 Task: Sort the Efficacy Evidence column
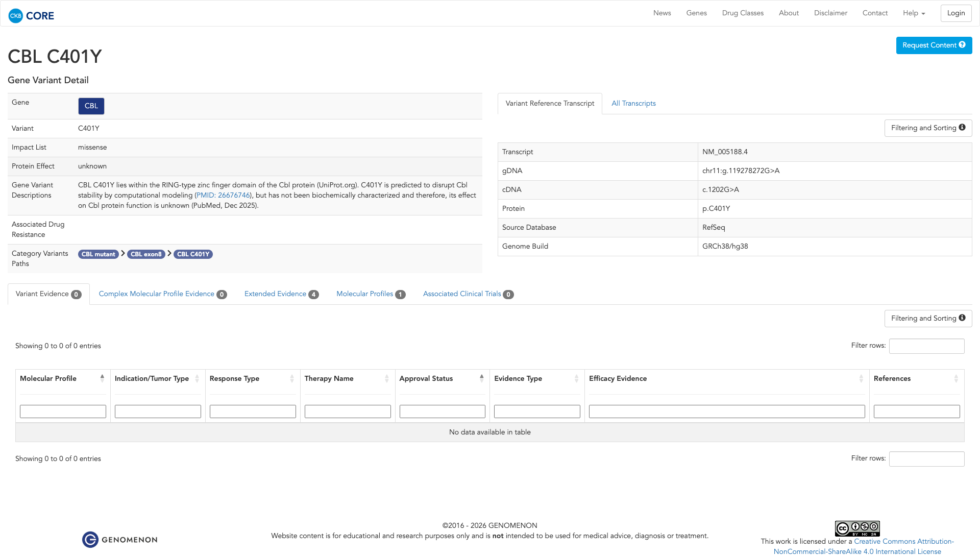click(x=861, y=378)
